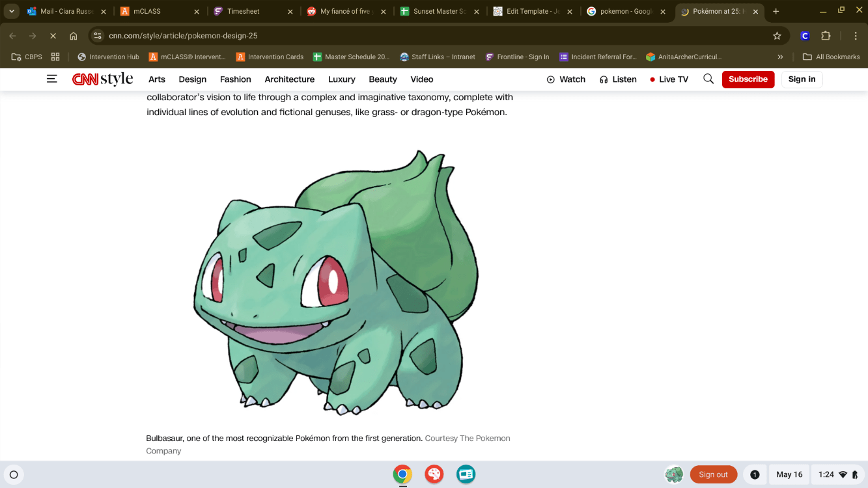
Task: Stop loading the page
Action: coord(53,36)
